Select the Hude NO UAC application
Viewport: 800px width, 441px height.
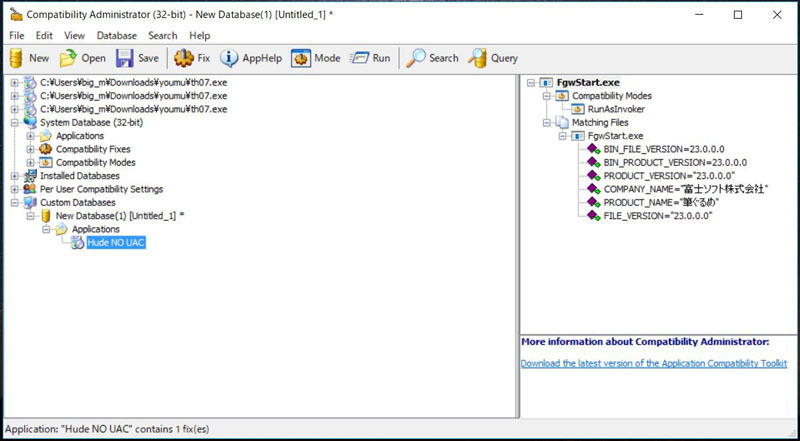pyautogui.click(x=116, y=243)
